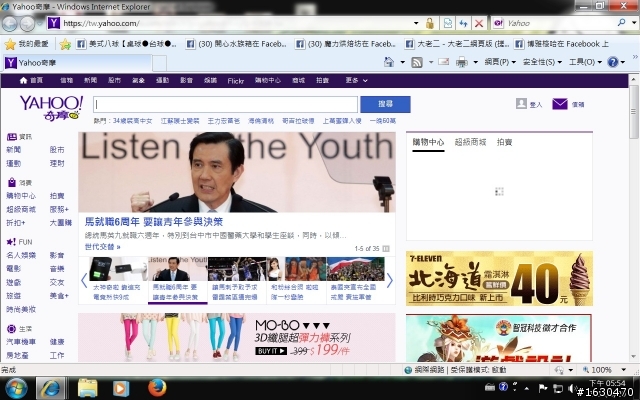Click the 7-ELEVEN Hokkaido ice cream ad
The height and width of the screenshot is (400, 640).
(499, 278)
